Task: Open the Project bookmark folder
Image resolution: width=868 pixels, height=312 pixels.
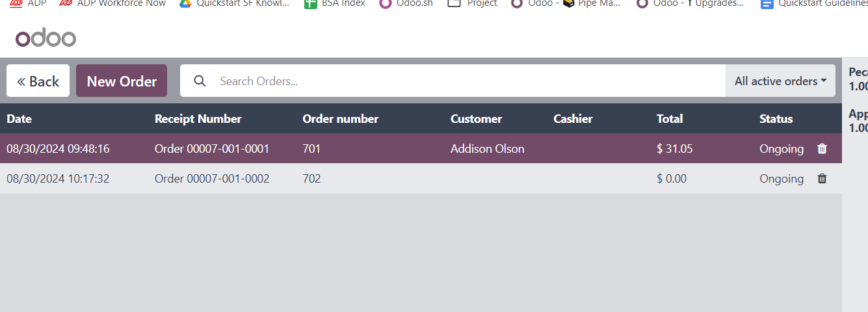Action: [473, 3]
